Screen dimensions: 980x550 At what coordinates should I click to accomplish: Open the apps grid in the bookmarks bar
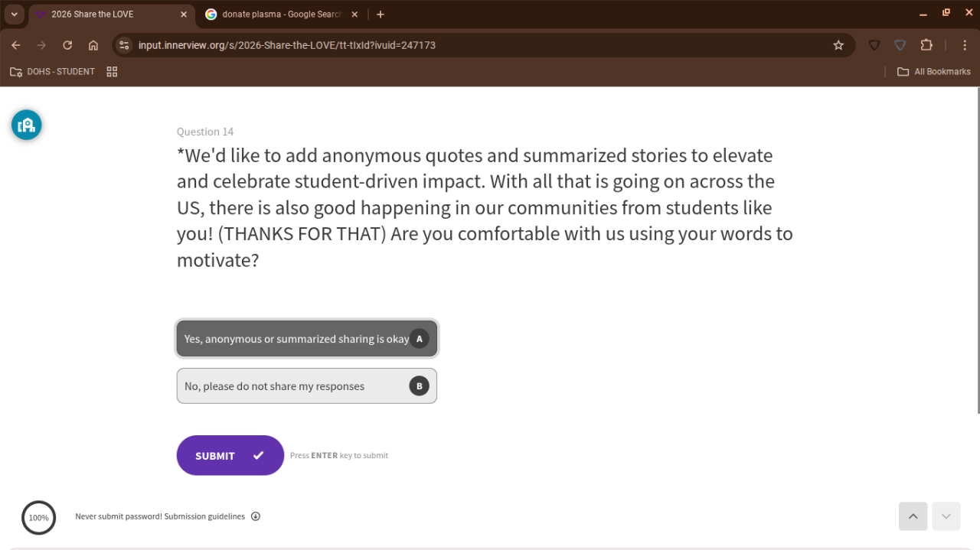[112, 72]
